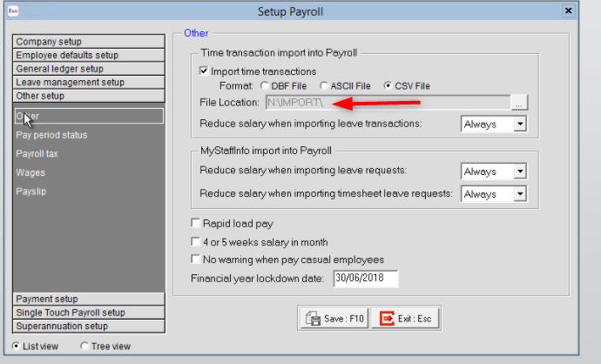This screenshot has height=364, width=601.
Task: Open Payment setup section
Action: 89,299
